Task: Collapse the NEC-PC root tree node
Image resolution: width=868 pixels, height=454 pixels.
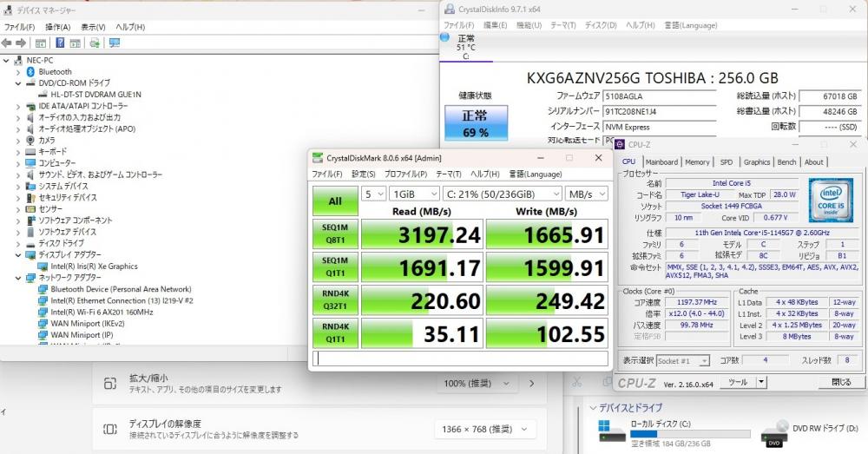Action: coord(7,61)
